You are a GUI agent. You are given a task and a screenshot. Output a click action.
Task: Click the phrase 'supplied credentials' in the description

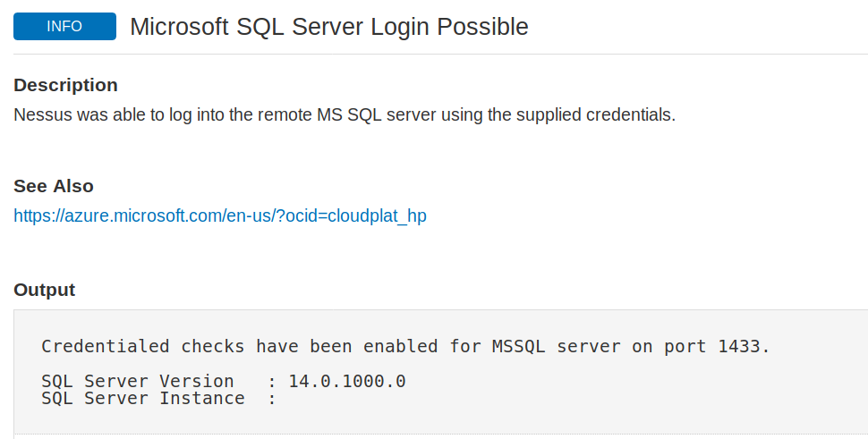click(x=595, y=115)
